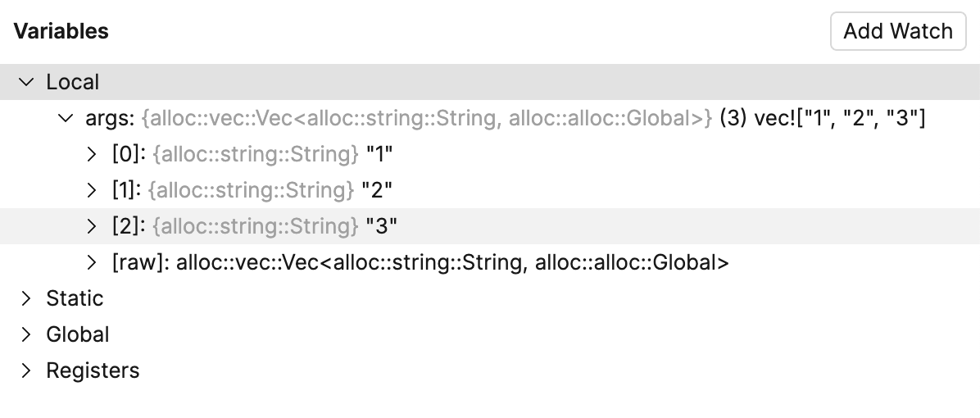Expand the [raw] entry chevron

click(x=92, y=262)
